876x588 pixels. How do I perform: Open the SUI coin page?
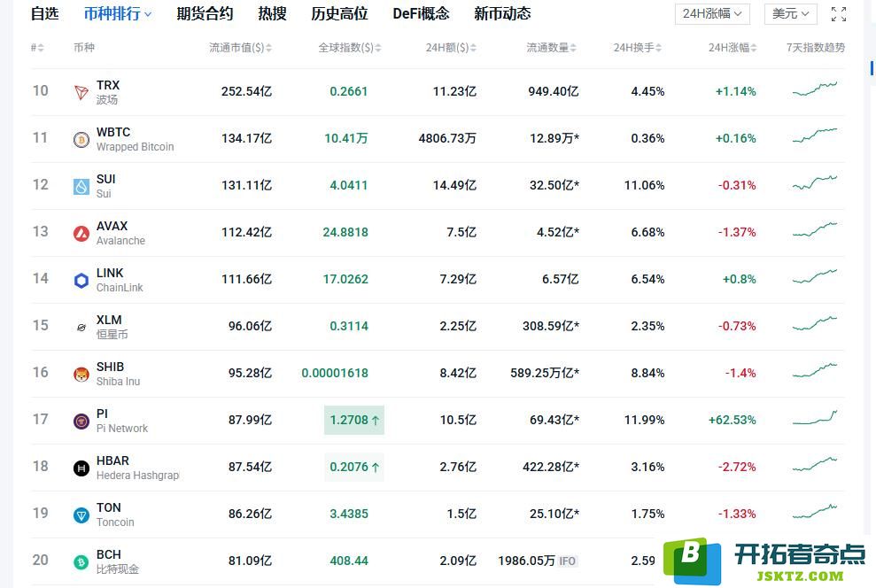[105, 186]
